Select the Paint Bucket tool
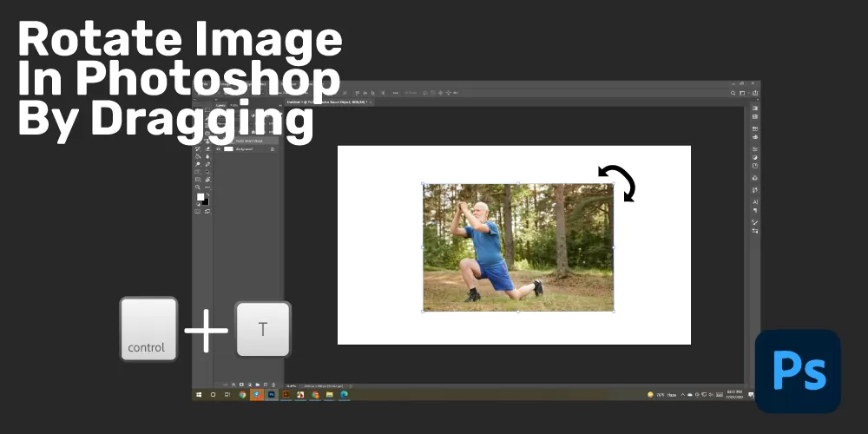 (198, 156)
